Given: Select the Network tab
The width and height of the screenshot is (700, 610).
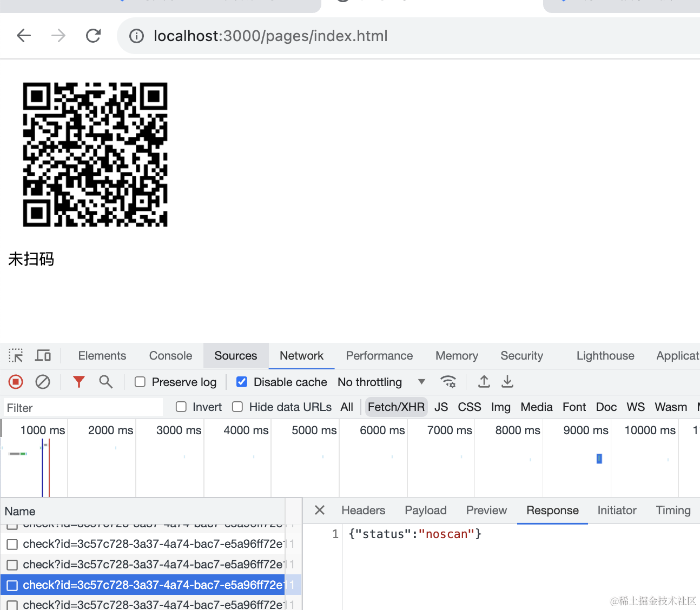Looking at the screenshot, I should 301,356.
